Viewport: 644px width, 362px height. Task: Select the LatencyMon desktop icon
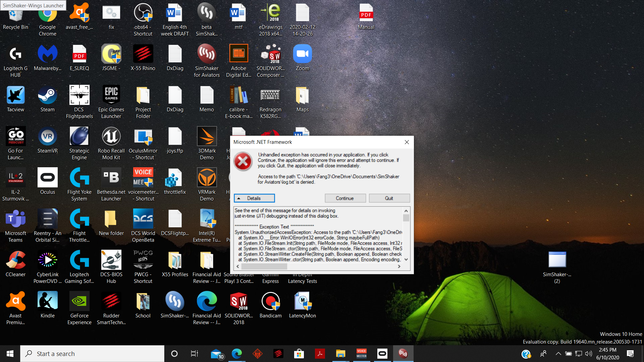[302, 305]
